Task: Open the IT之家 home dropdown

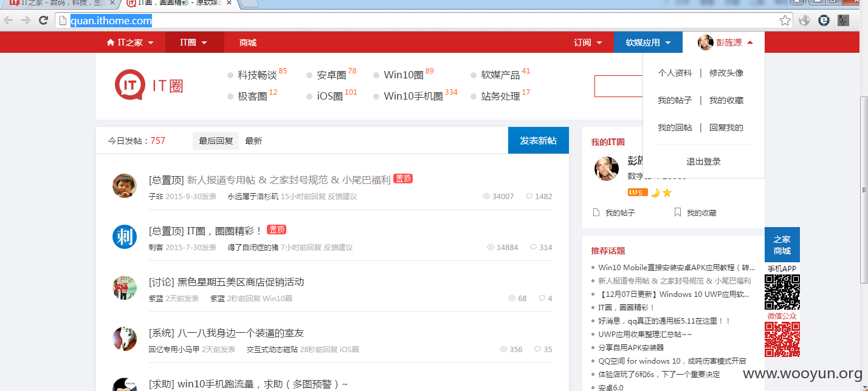Action: 130,42
